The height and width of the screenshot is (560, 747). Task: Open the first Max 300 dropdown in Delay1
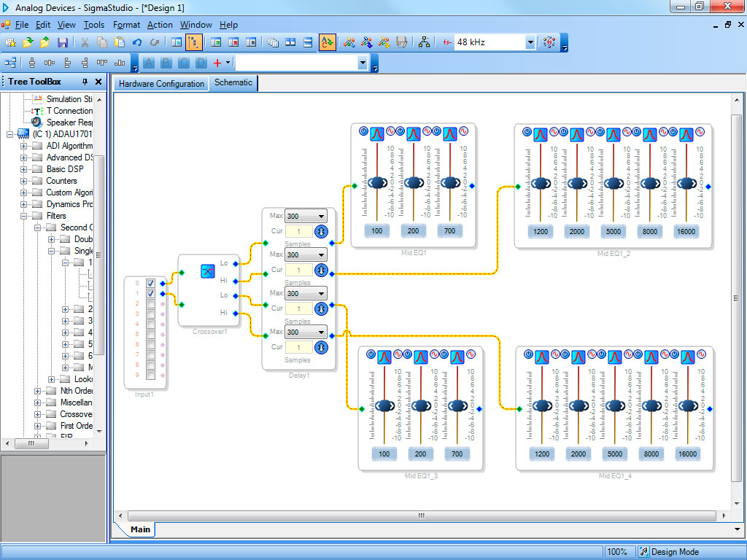(322, 217)
